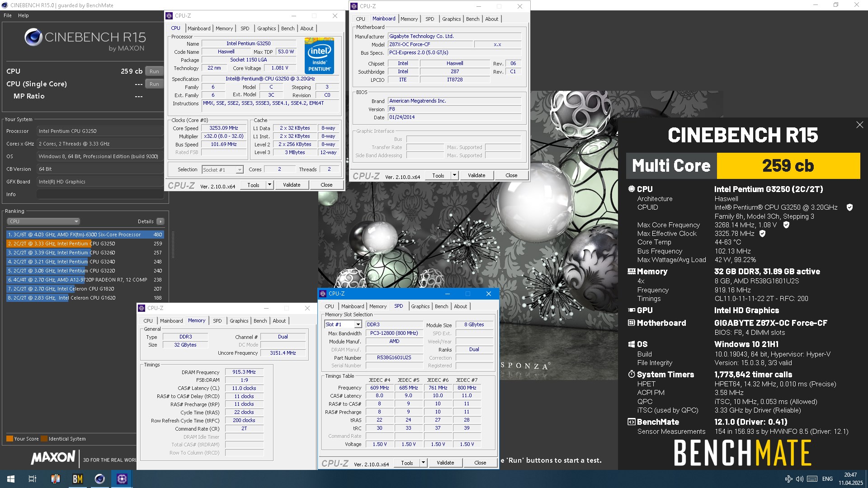Open Details arrow in Ranking panel

click(160, 221)
